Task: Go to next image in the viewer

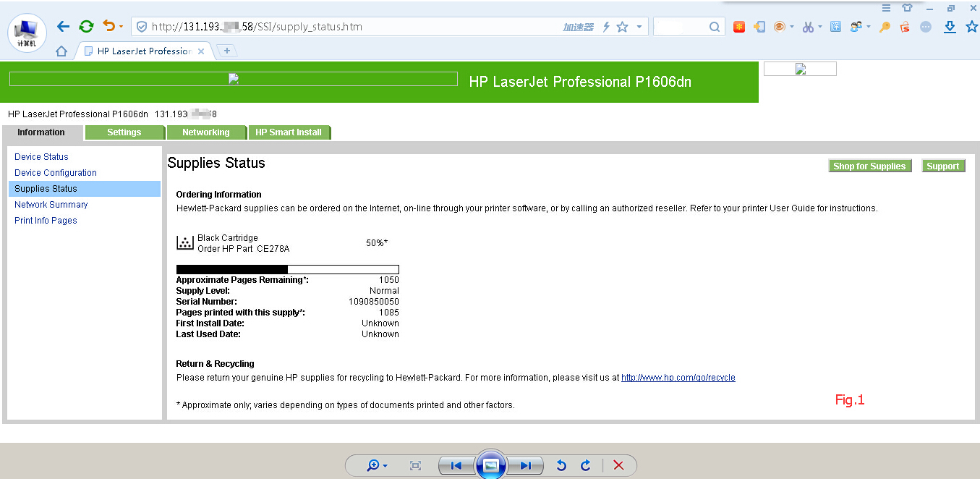Action: pyautogui.click(x=525, y=465)
